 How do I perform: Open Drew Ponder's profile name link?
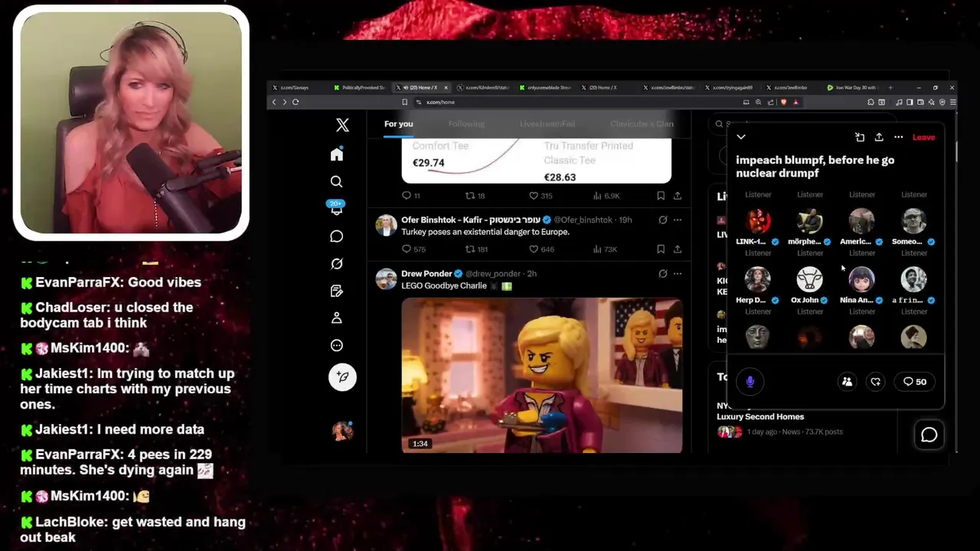(426, 273)
